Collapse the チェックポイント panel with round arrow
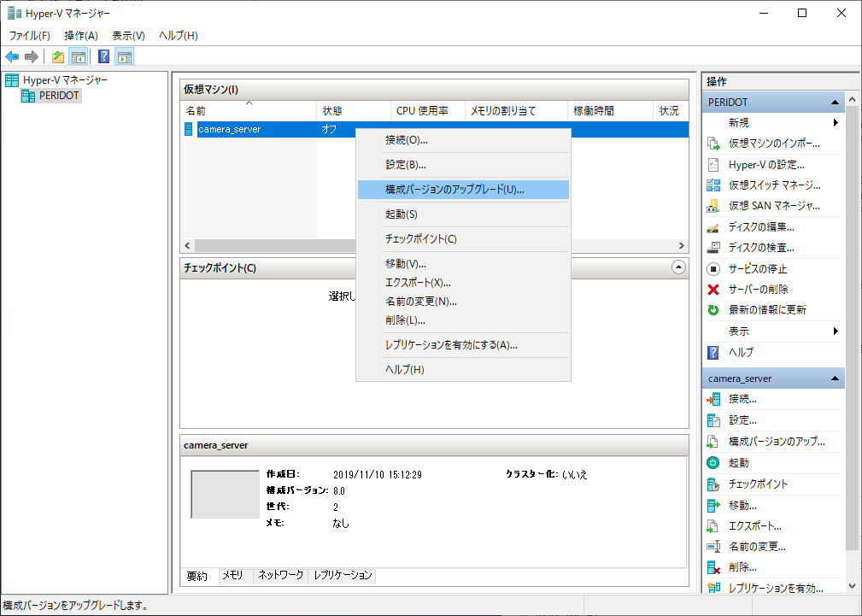The width and height of the screenshot is (862, 616). point(679,268)
